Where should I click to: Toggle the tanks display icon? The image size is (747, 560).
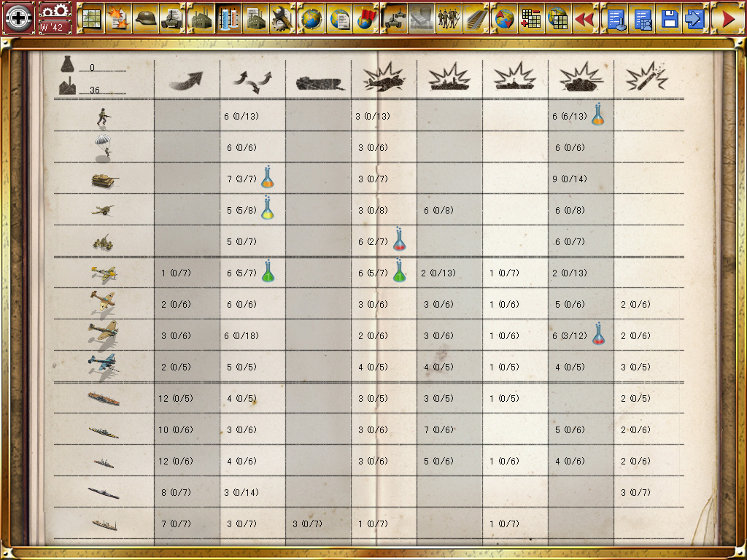click(x=395, y=18)
